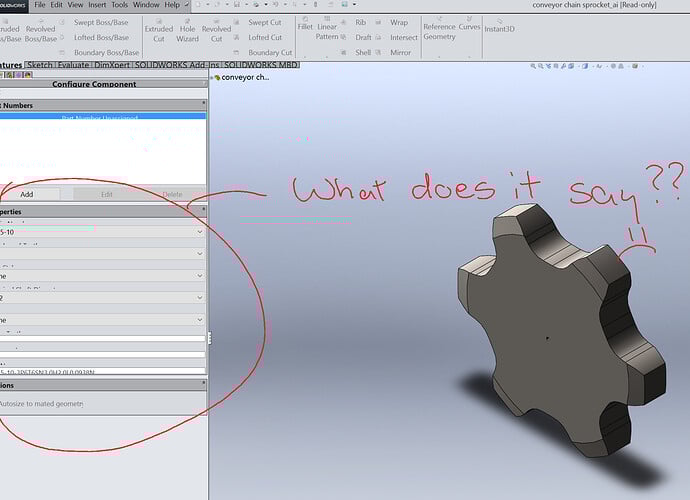This screenshot has width=690, height=500.
Task: Select the Mirror tool
Action: 395,52
